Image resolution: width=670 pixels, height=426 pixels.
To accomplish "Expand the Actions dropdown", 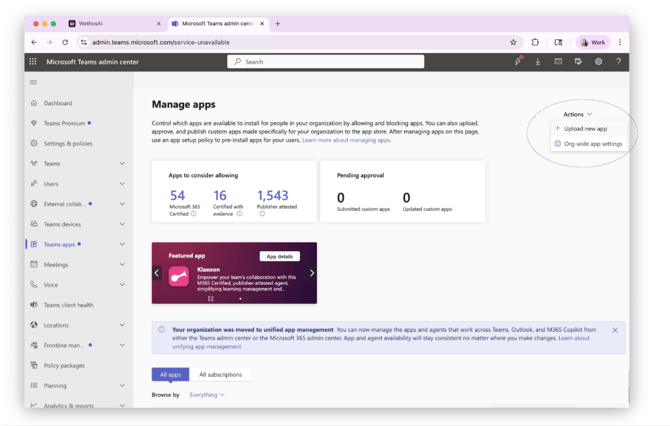I will pyautogui.click(x=577, y=114).
